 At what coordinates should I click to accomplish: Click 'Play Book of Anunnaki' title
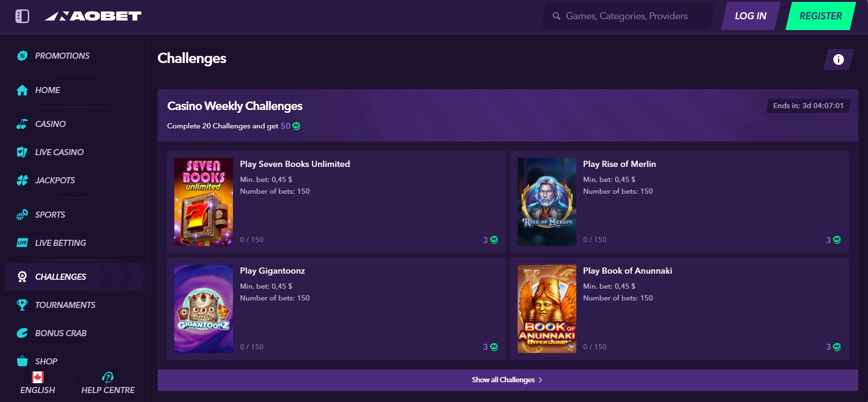click(628, 271)
